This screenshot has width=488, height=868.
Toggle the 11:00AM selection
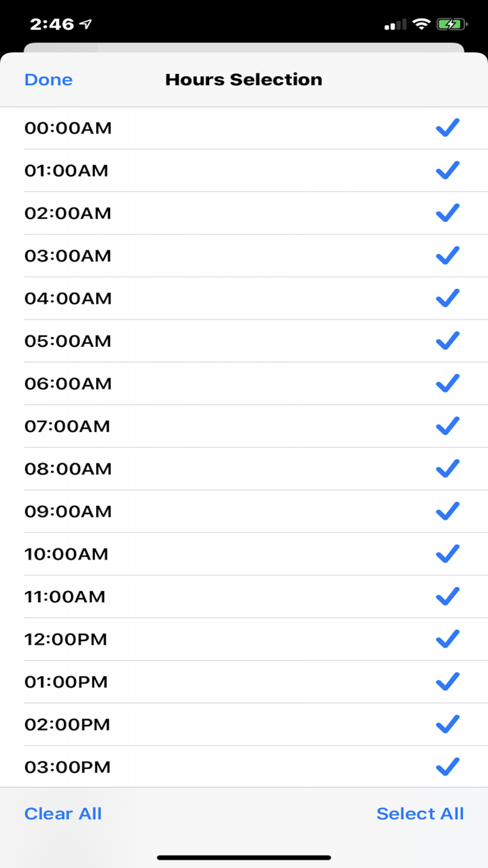pyautogui.click(x=447, y=596)
